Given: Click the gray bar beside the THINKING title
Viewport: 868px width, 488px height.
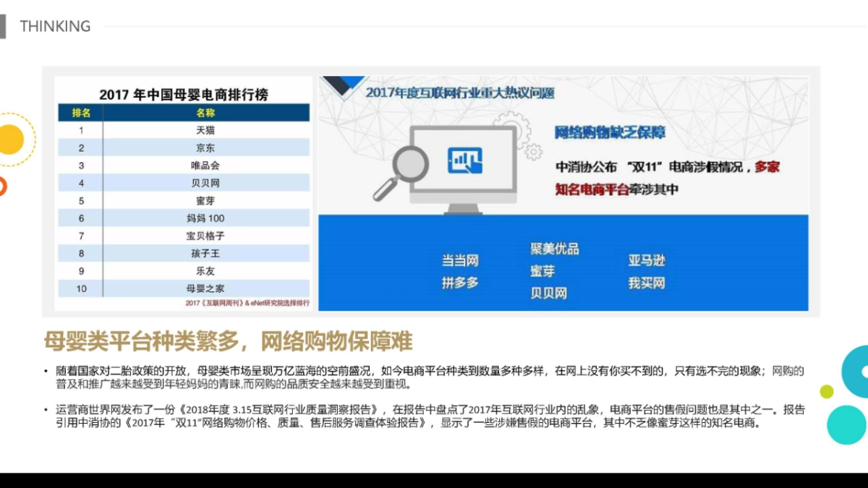Looking at the screenshot, I should click(x=3, y=26).
